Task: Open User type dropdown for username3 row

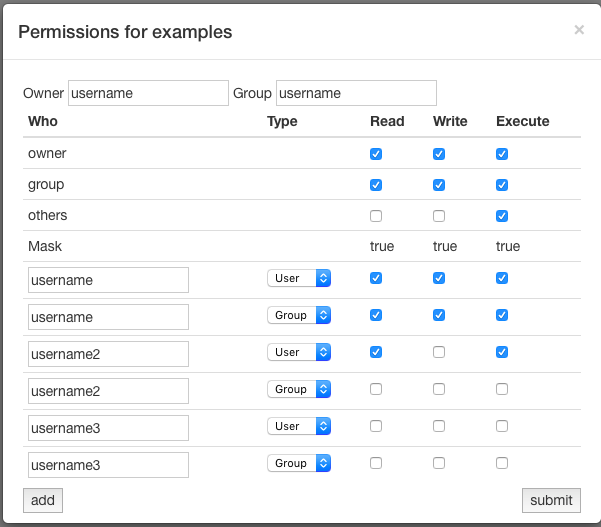Action: 299,426
